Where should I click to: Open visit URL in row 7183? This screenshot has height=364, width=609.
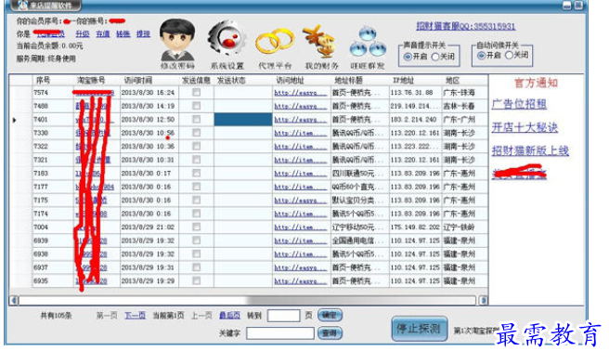click(x=301, y=174)
